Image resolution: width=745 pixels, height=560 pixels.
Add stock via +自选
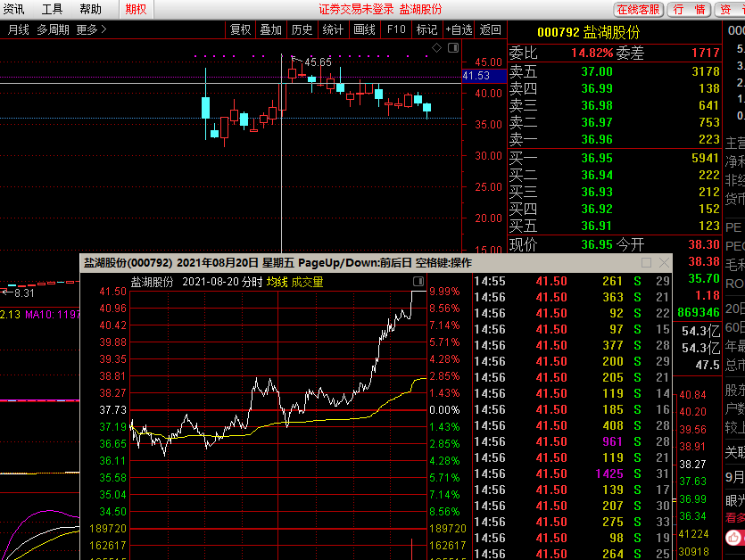point(459,30)
